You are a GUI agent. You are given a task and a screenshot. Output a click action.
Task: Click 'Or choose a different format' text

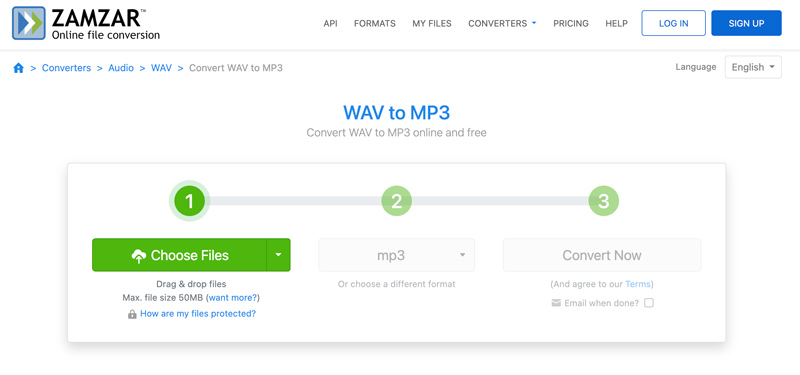coord(396,284)
